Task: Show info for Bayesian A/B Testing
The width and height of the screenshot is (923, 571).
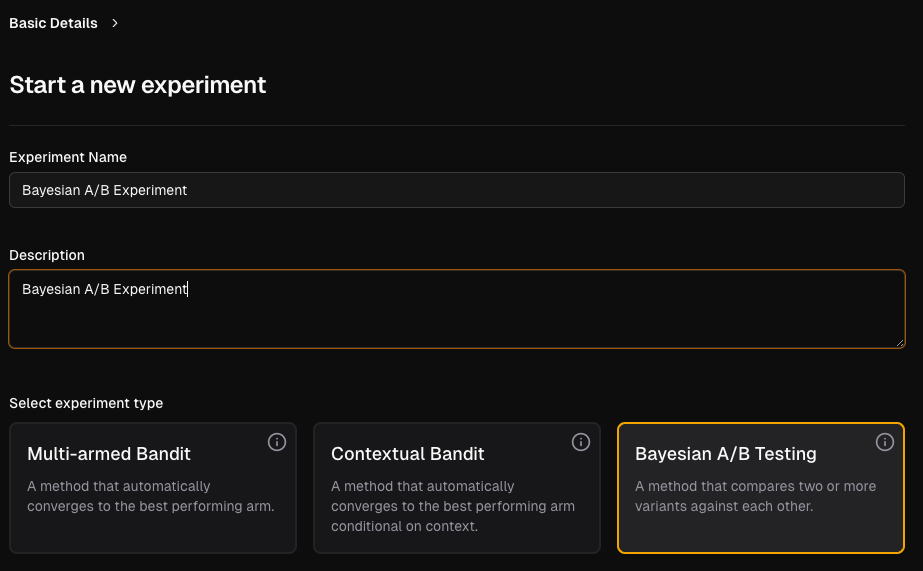Action: click(x=884, y=442)
